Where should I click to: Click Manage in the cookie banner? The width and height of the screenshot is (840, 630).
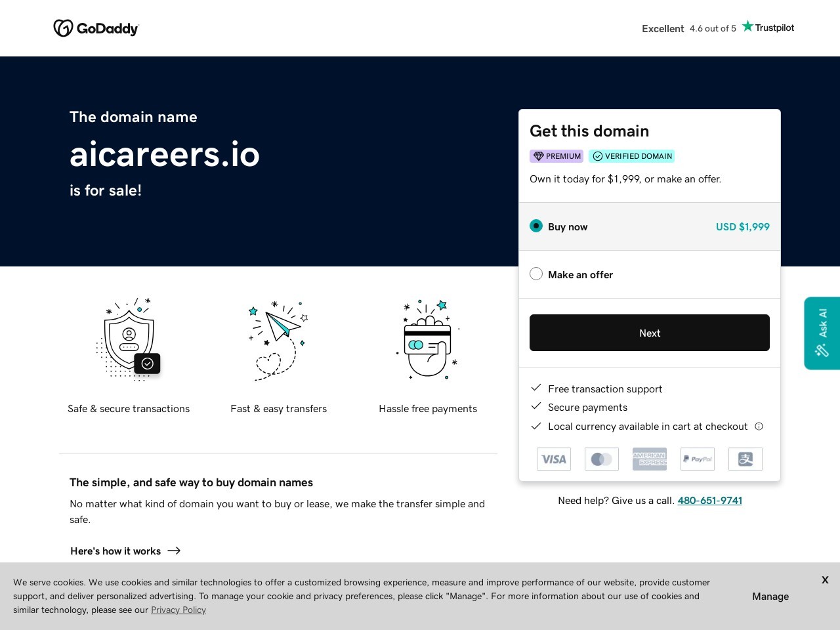pos(770,597)
